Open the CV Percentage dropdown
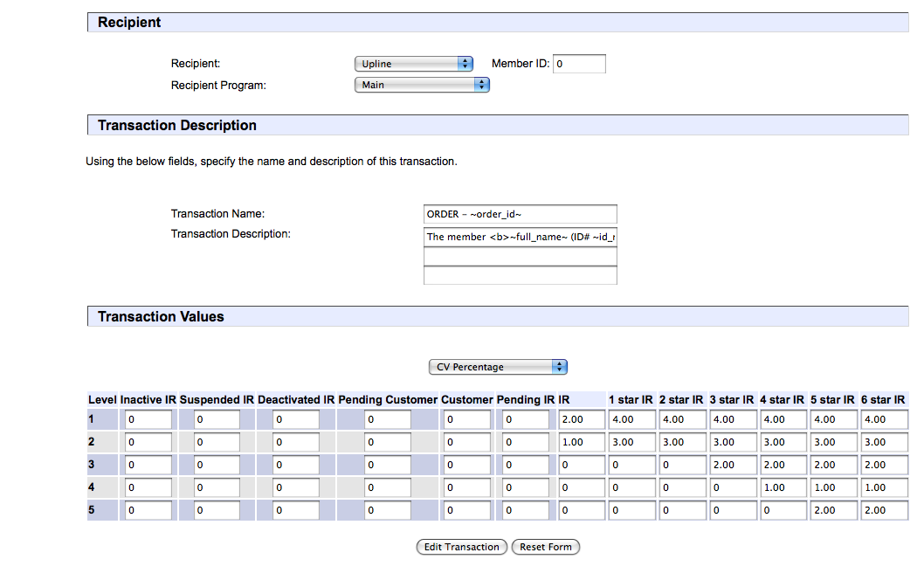This screenshot has height=587, width=924. click(497, 367)
